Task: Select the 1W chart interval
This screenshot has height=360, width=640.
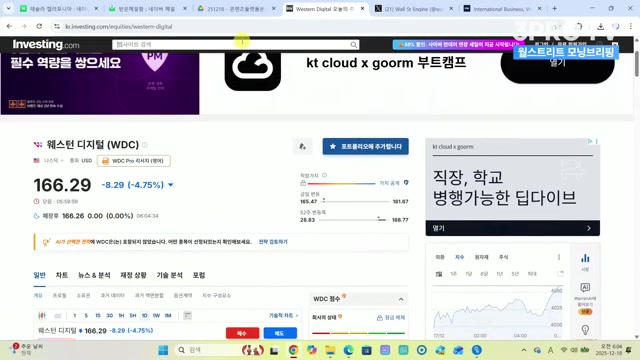Action: coord(156,316)
